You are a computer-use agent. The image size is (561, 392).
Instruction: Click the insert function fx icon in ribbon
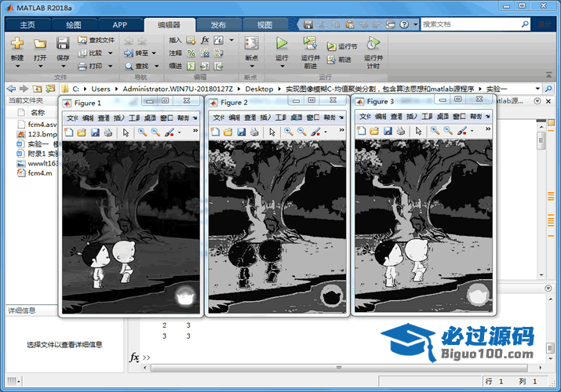[x=205, y=40]
